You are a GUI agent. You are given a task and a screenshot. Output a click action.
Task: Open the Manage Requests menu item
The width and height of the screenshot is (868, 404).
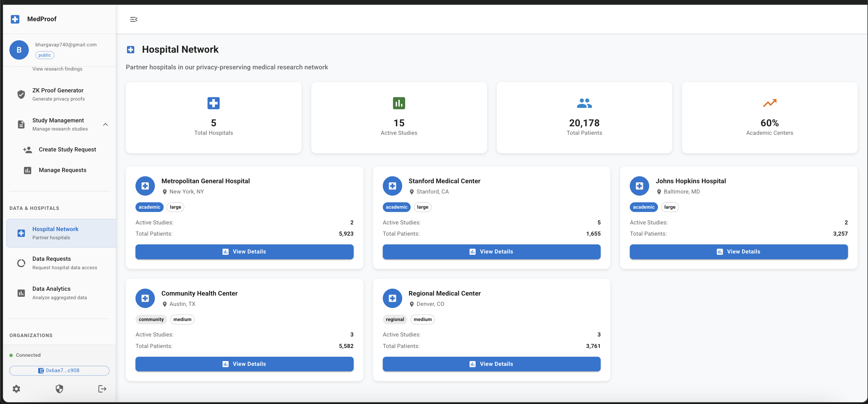62,170
